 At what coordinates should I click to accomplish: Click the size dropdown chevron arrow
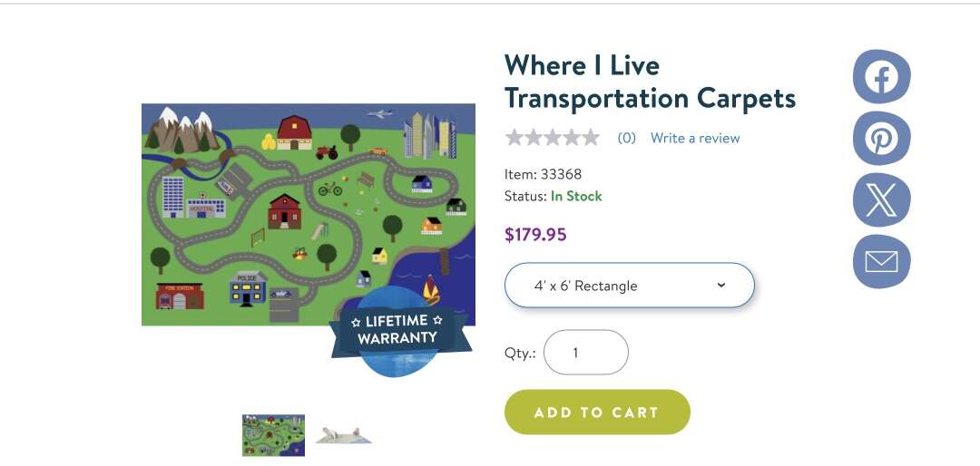[721, 285]
